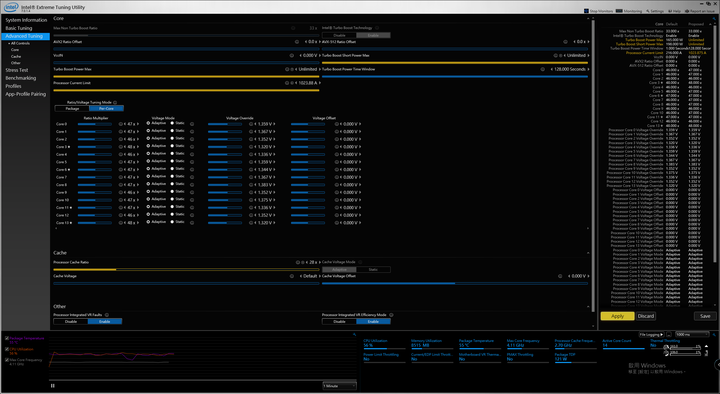Viewport: 720px width, 394px height.
Task: Increase Core 1 voltage override arrow
Action: click(x=274, y=132)
